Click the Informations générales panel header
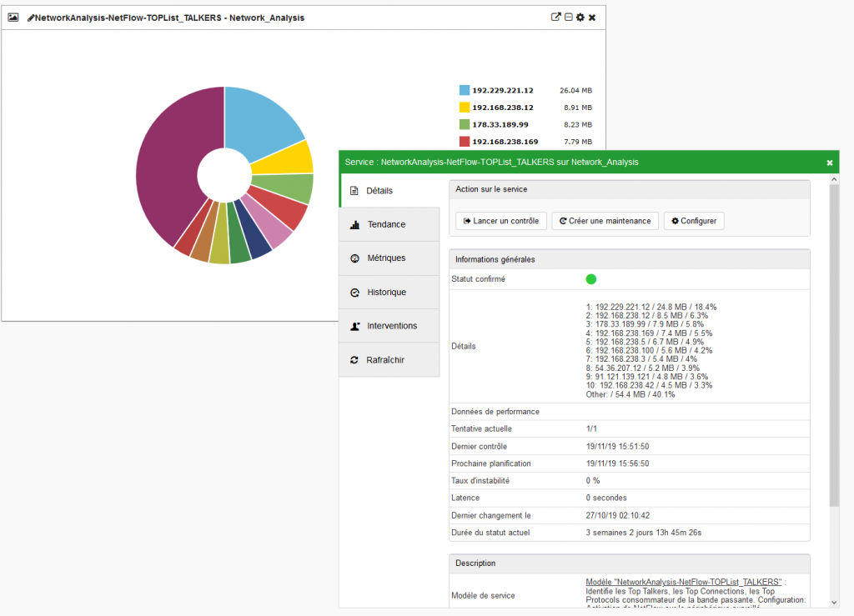This screenshot has width=854, height=616. coord(630,259)
